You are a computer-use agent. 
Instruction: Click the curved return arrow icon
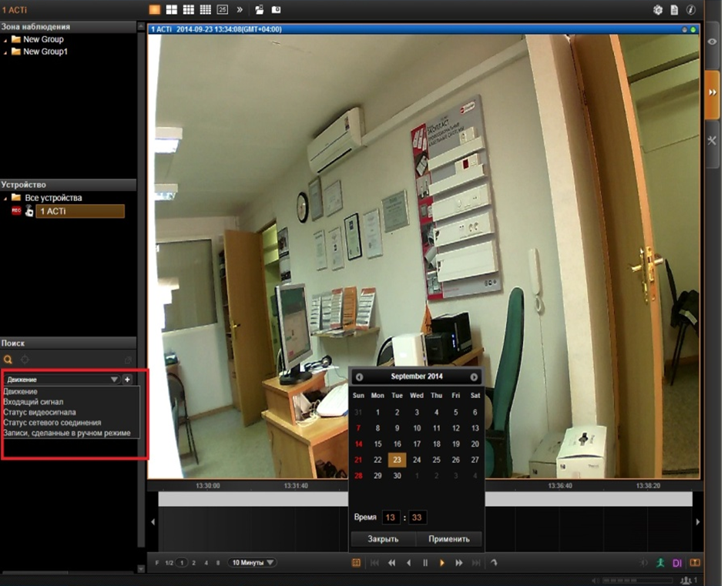click(x=494, y=563)
